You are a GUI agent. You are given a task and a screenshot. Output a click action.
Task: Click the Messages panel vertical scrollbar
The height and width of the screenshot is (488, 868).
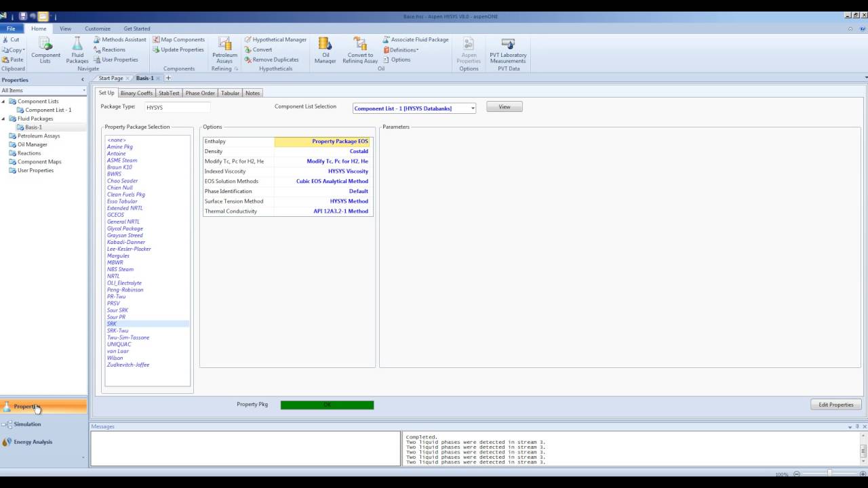point(865,447)
